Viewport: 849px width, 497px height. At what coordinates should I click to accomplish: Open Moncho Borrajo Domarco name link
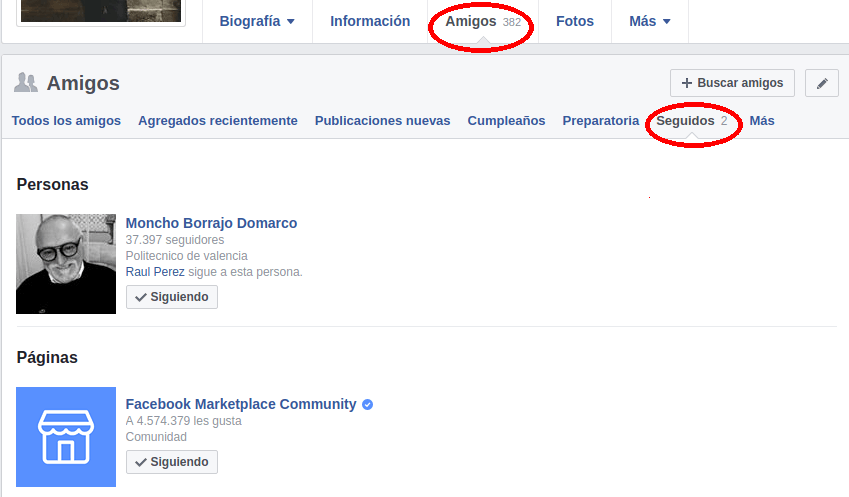pyautogui.click(x=211, y=223)
